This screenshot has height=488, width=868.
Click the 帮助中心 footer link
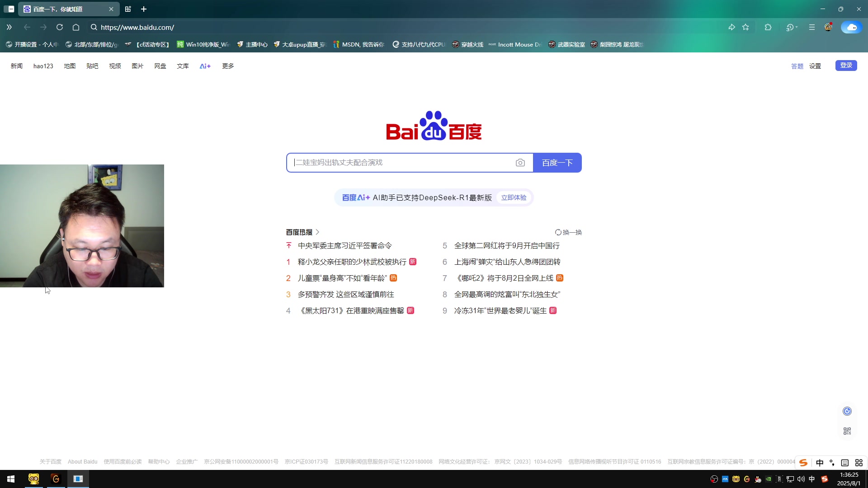pyautogui.click(x=159, y=462)
